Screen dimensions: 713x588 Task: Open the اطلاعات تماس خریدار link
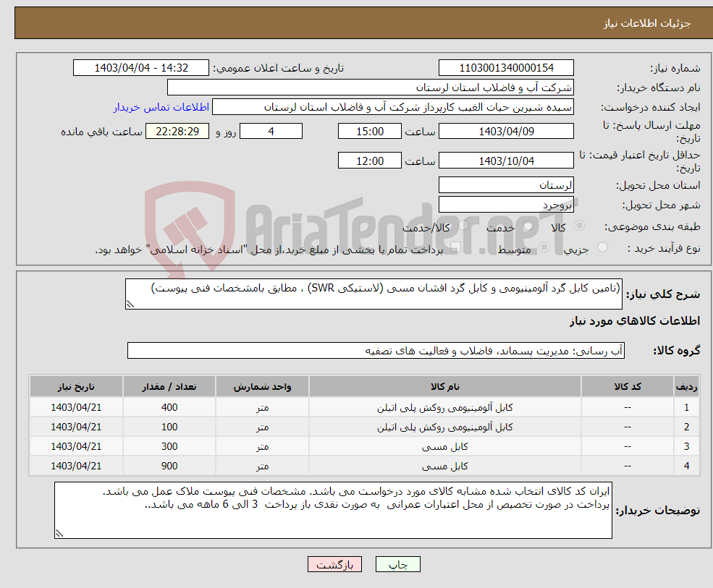pos(161,107)
